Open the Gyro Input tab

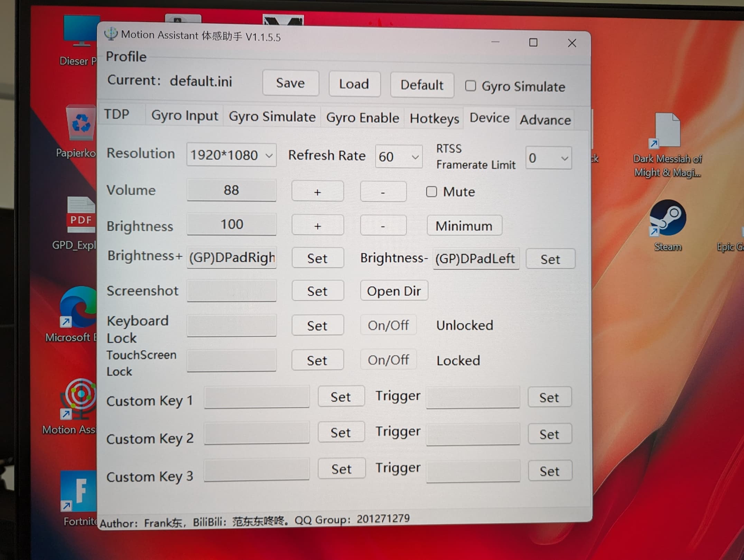[x=184, y=115]
